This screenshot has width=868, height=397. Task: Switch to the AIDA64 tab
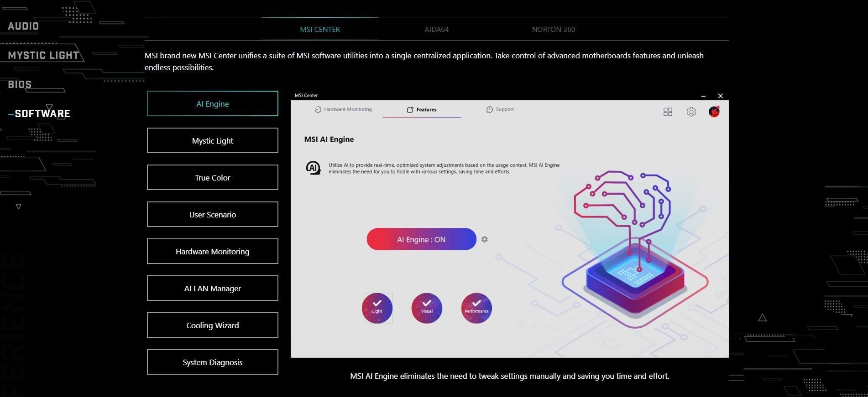436,29
